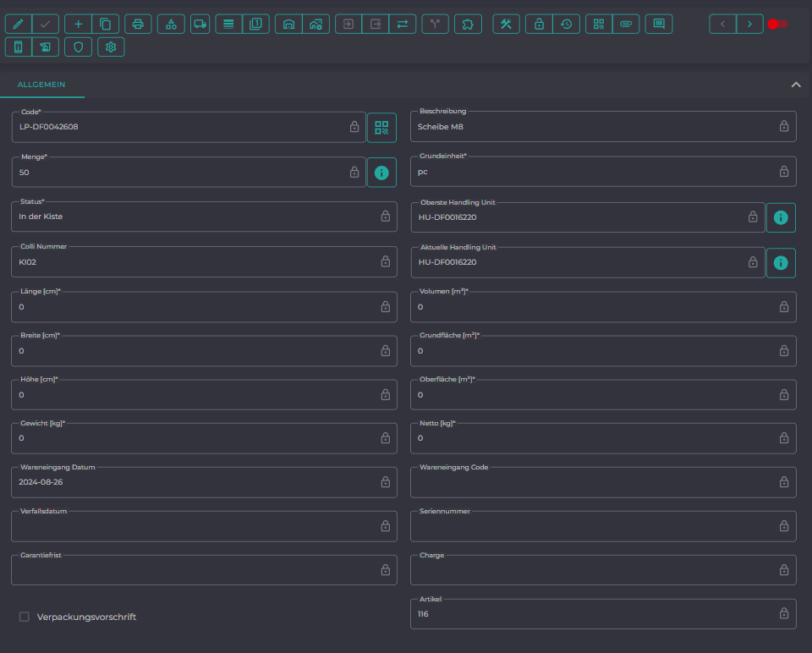Switch to the ALLGEMEIN tab

41,85
